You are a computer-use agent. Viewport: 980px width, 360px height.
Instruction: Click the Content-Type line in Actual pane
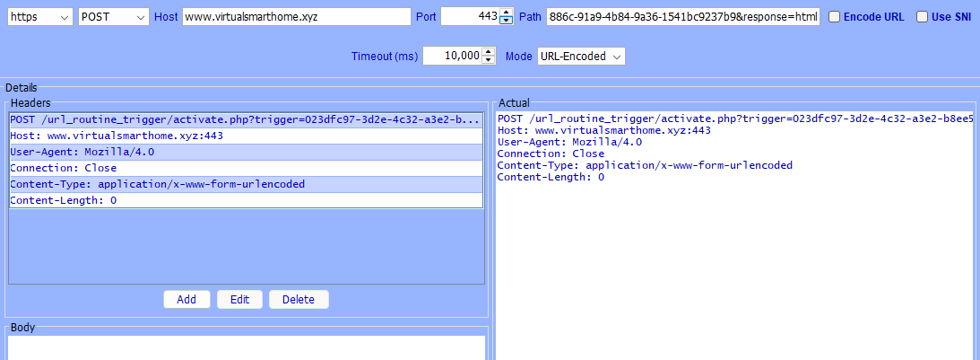(x=645, y=165)
